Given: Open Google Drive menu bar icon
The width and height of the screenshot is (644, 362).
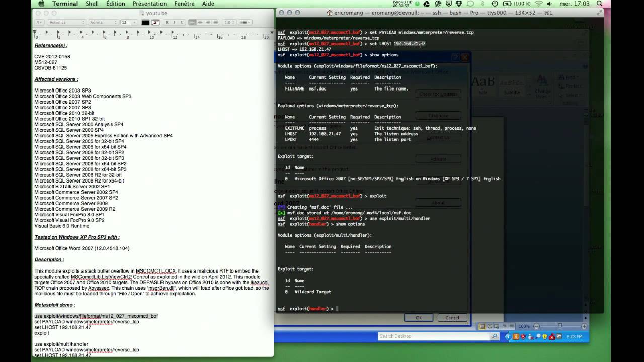Looking at the screenshot, I should coord(426,4).
